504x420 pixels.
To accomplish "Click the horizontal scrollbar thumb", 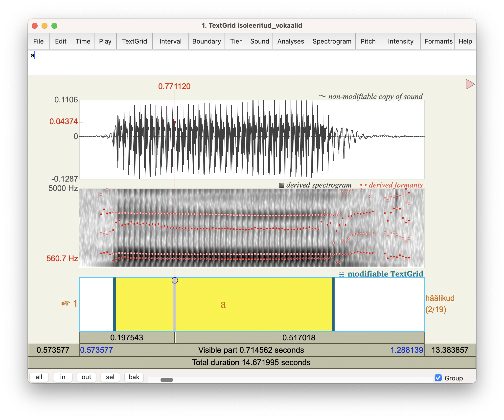I will 167,380.
